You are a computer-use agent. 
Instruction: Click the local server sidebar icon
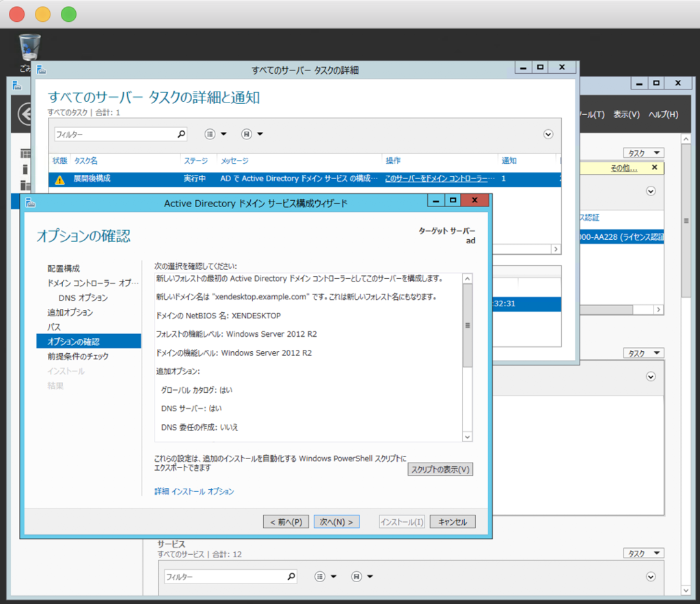(x=25, y=169)
